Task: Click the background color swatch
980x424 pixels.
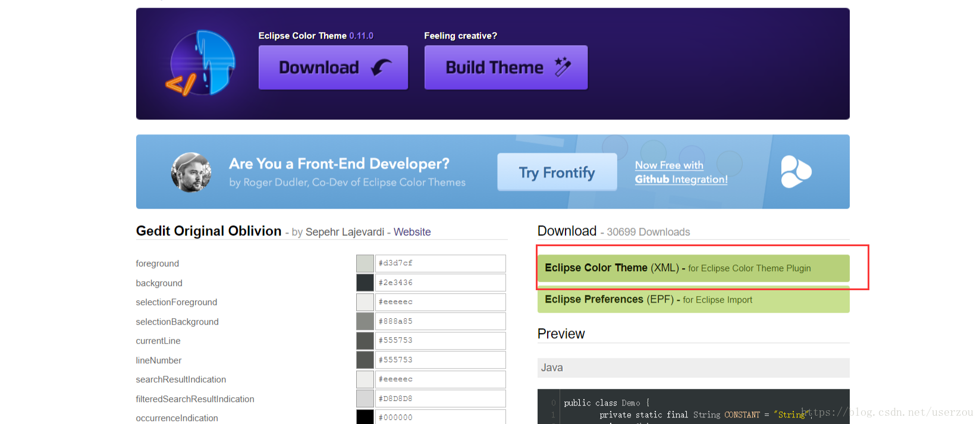Action: point(365,282)
